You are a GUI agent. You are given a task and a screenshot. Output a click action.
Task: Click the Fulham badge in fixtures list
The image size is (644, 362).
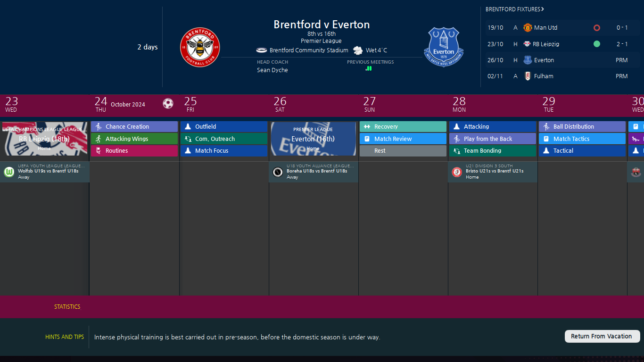pyautogui.click(x=528, y=76)
